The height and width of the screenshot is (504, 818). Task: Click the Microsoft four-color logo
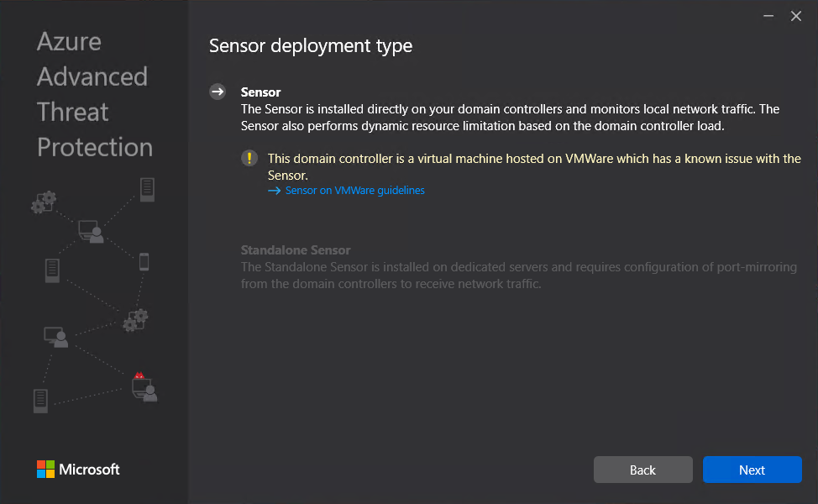pos(45,470)
